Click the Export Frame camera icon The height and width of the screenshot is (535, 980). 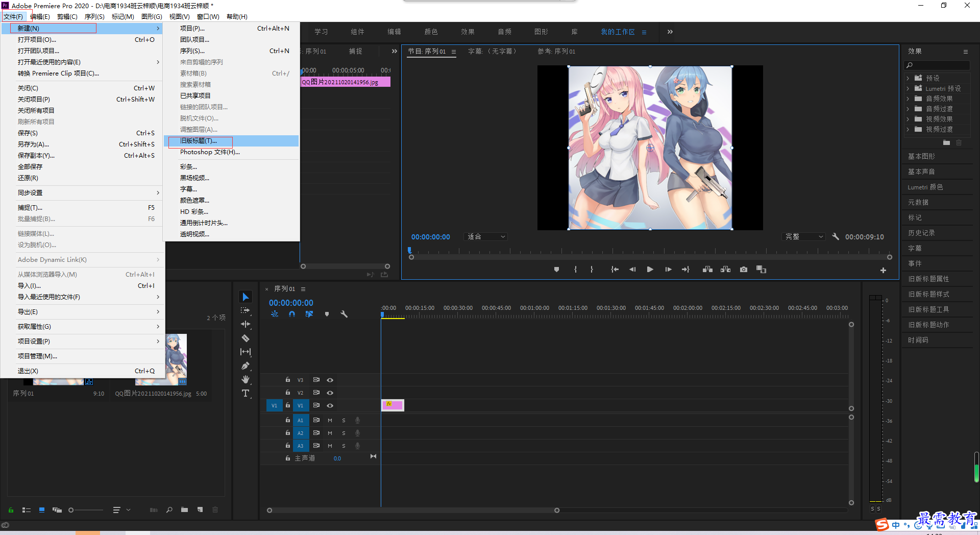click(x=744, y=269)
